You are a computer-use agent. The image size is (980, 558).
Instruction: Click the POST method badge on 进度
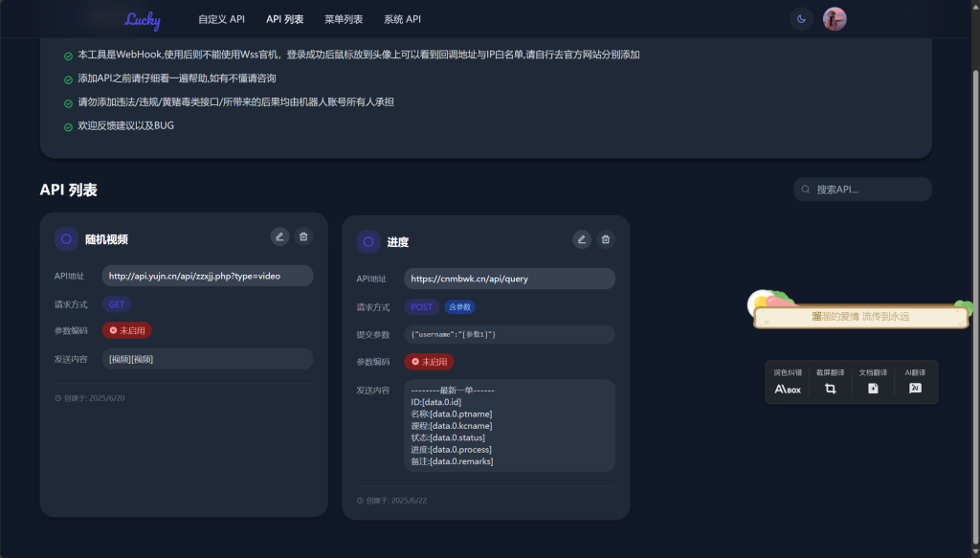tap(420, 306)
